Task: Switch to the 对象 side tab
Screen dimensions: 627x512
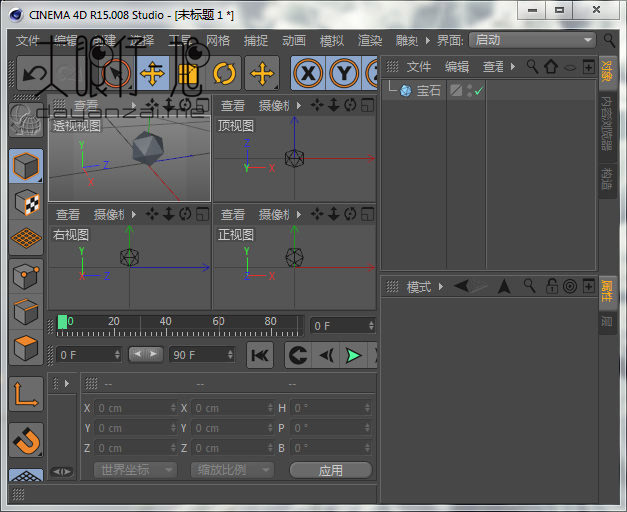Action: click(607, 71)
